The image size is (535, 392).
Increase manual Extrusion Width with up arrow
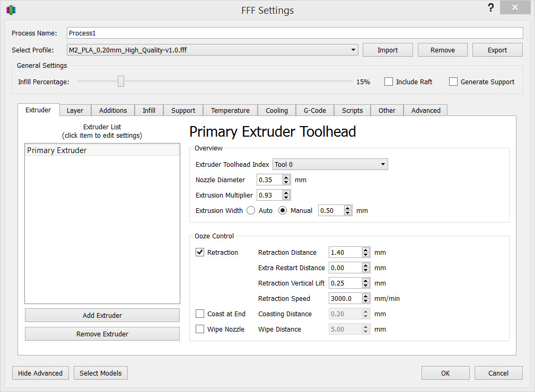(348, 208)
